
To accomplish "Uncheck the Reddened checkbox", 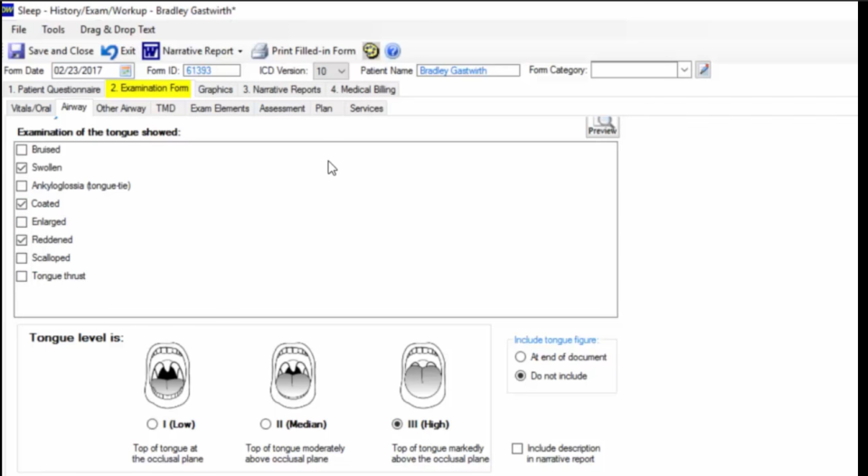I will 22,240.
